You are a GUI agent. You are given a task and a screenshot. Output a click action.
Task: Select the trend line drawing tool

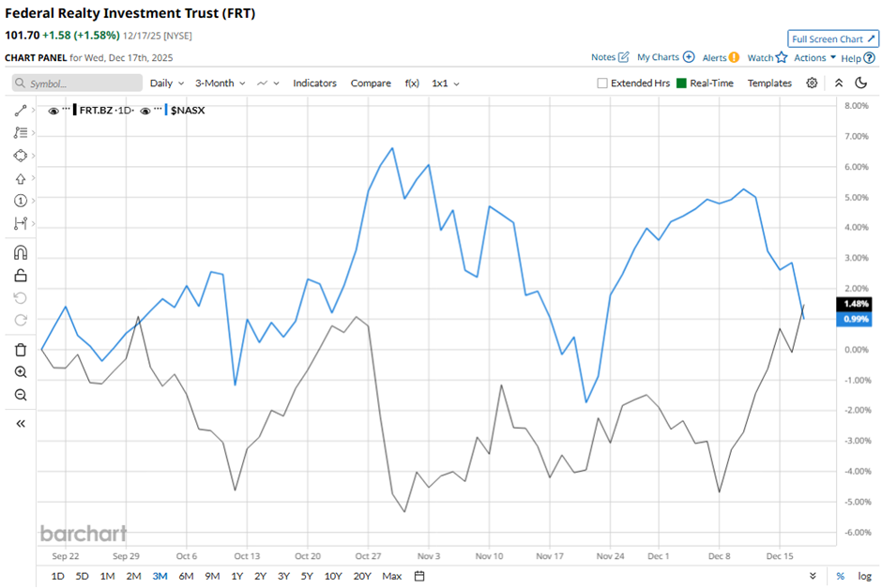(x=21, y=111)
